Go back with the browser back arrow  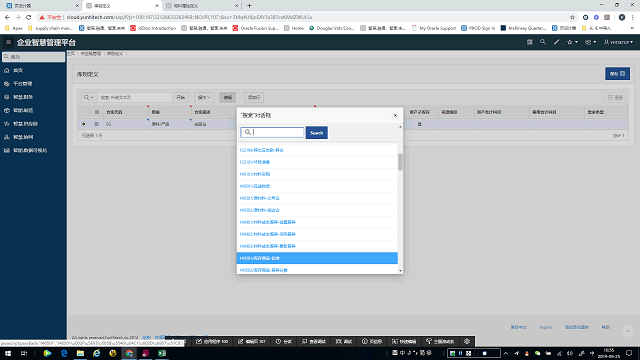(x=7, y=17)
